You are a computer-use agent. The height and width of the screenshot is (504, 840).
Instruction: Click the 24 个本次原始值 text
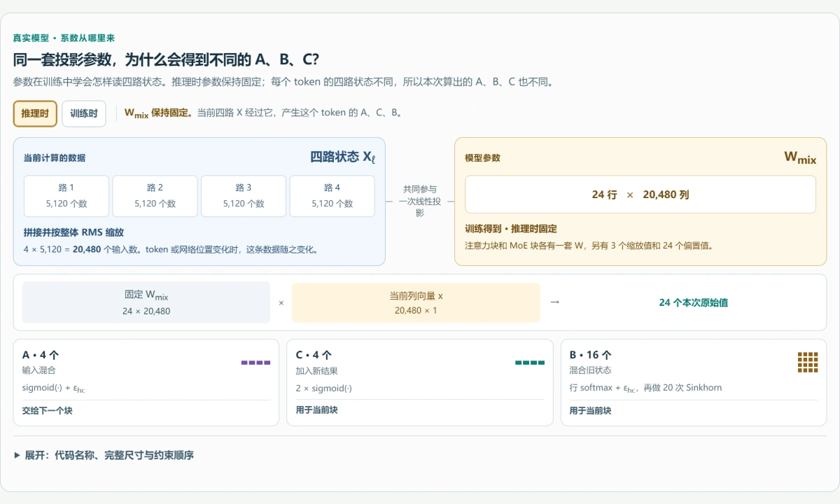(694, 302)
